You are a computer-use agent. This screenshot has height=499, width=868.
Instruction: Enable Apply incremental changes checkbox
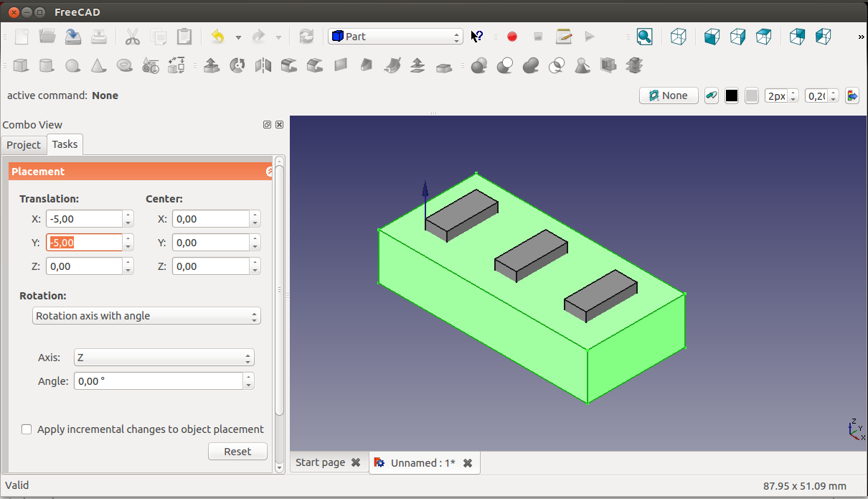[27, 429]
